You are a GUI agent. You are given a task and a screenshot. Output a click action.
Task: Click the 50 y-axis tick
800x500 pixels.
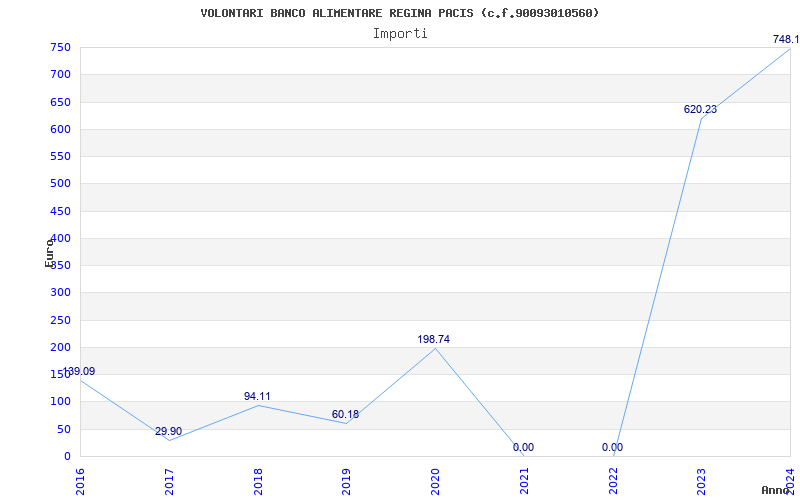click(64, 429)
